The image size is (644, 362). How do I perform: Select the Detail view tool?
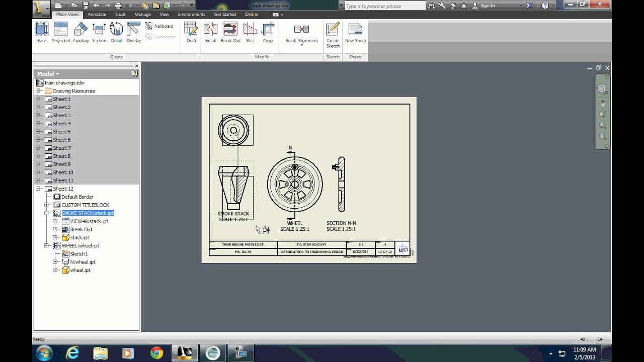point(116,33)
